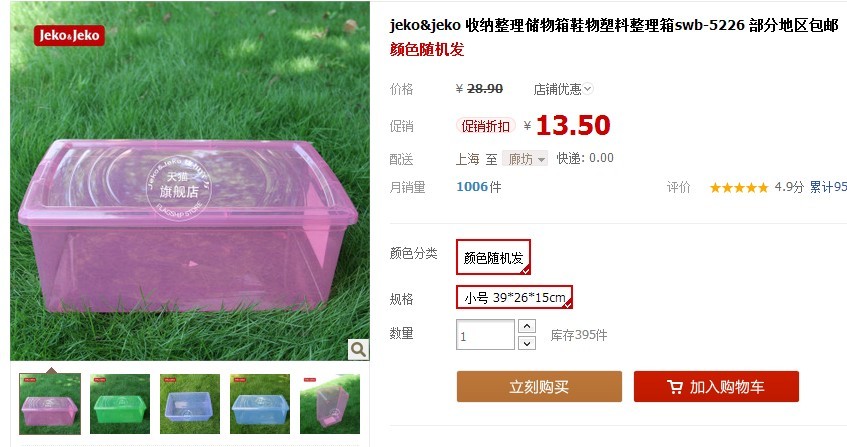The height and width of the screenshot is (447, 847).
Task: Decrease quantity with the down arrow
Action: (x=527, y=343)
